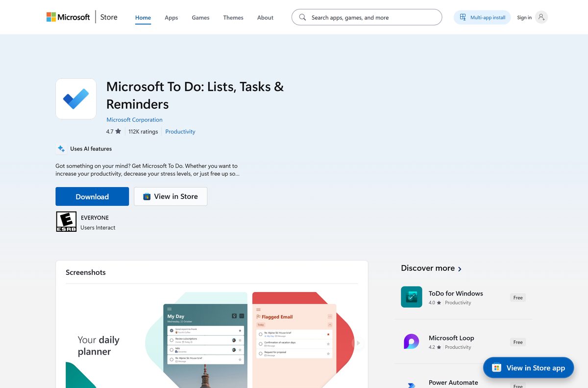Advance screenshots with next arrow

coord(358,343)
